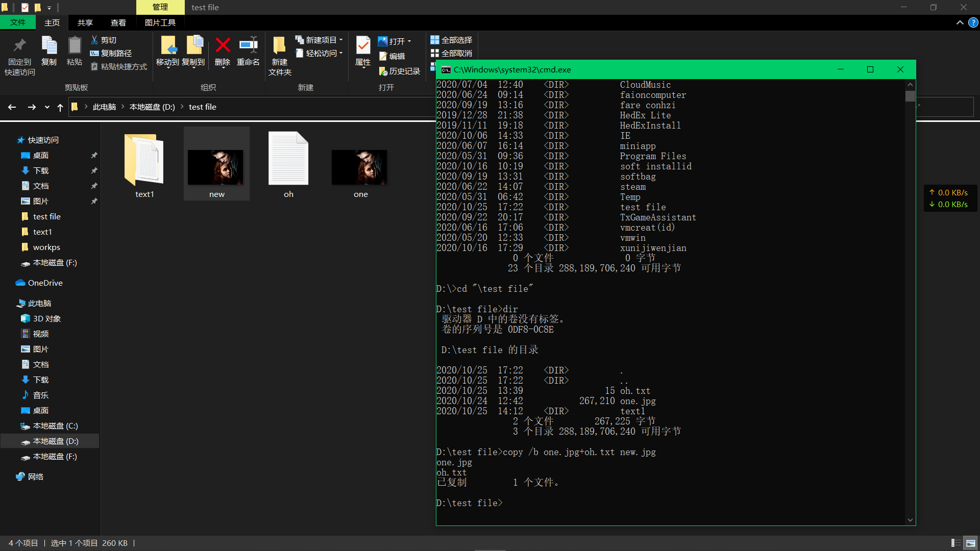
Task: Open recent locations dropdown arrow
Action: tap(47, 107)
